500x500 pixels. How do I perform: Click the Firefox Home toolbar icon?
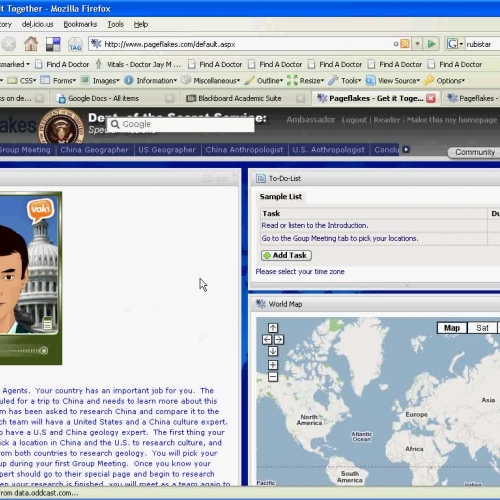click(31, 44)
